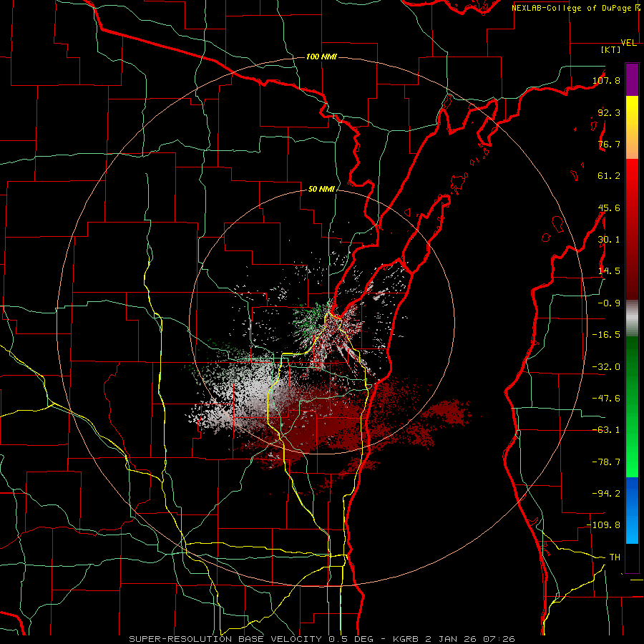644x644 pixels.
Task: Click the 107.8 legend value
Action: (x=606, y=80)
